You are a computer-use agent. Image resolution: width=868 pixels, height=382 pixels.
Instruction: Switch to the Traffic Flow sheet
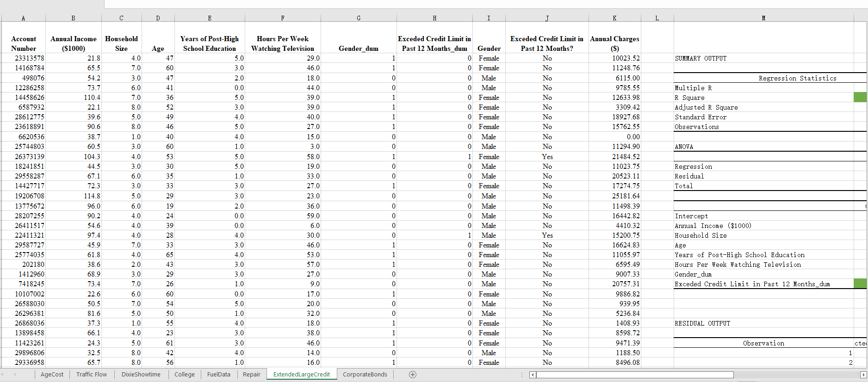tap(92, 375)
